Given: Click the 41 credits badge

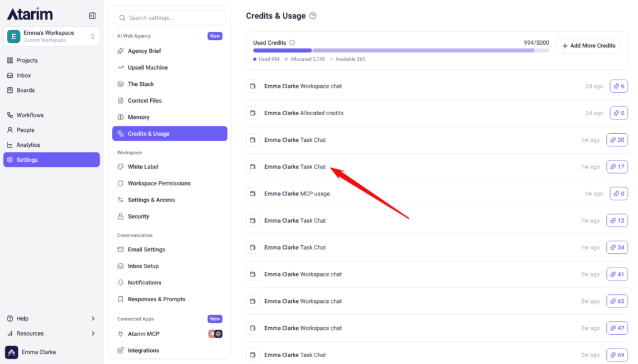Looking at the screenshot, I should [617, 274].
